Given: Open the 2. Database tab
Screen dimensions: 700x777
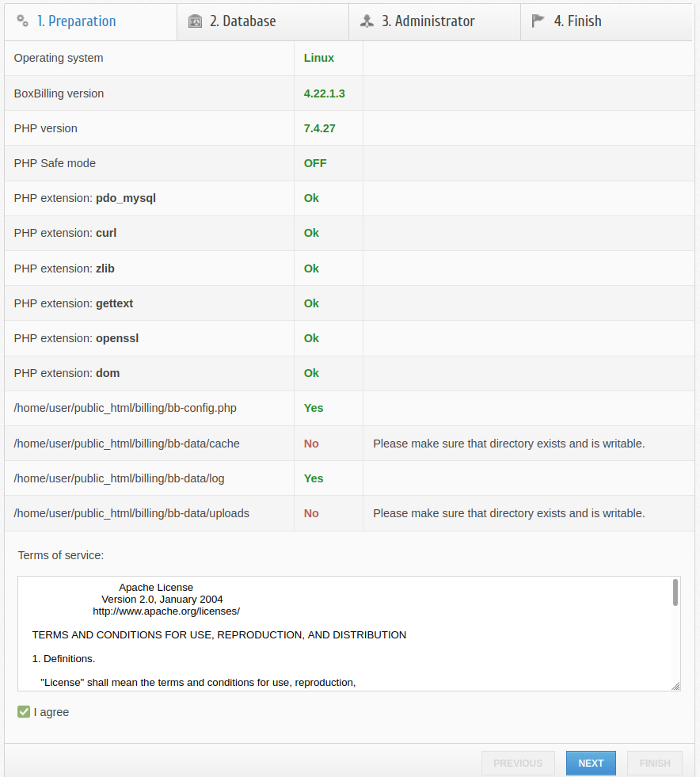Looking at the screenshot, I should [x=243, y=21].
